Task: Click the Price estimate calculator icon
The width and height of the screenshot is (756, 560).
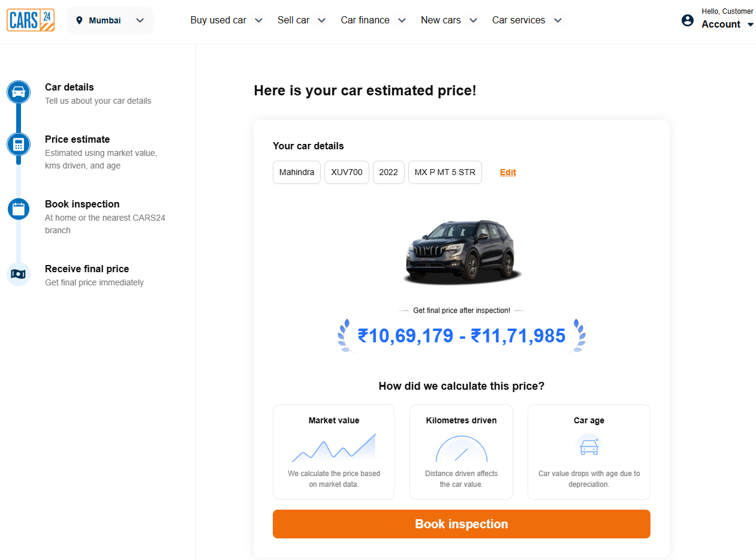Action: [x=19, y=144]
